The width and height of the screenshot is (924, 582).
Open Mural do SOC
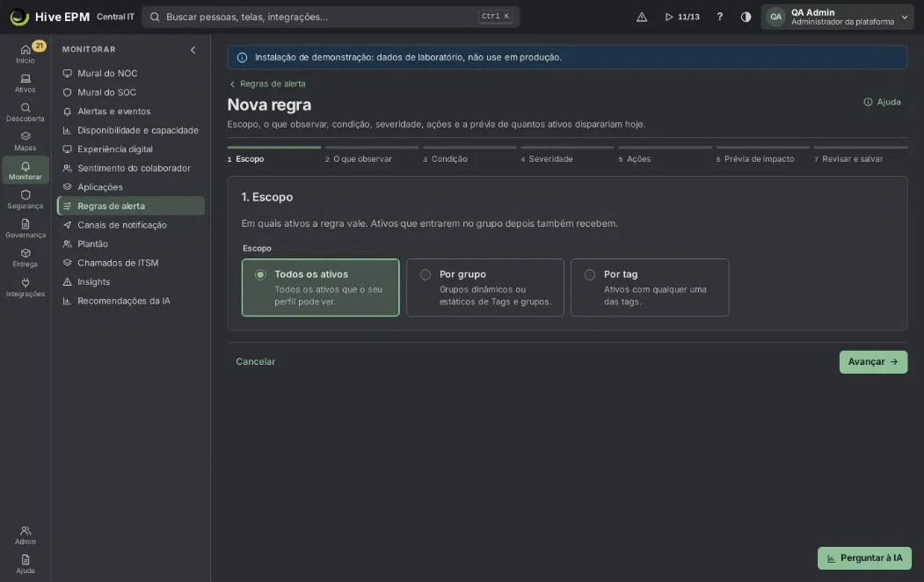pyautogui.click(x=131, y=92)
